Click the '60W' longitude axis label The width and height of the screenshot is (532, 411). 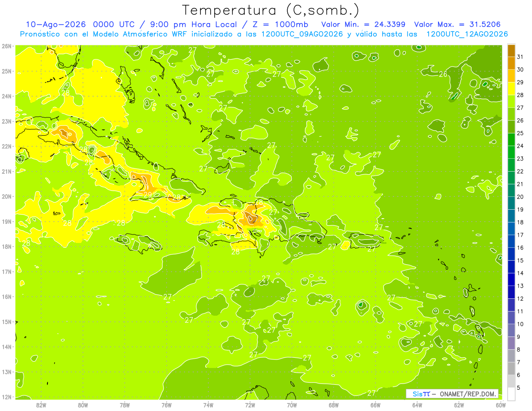(500, 405)
